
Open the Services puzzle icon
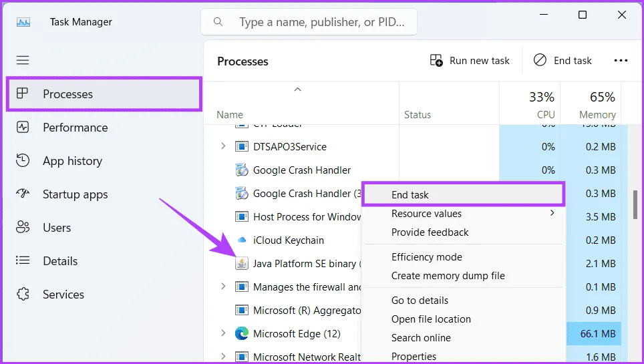(x=23, y=295)
